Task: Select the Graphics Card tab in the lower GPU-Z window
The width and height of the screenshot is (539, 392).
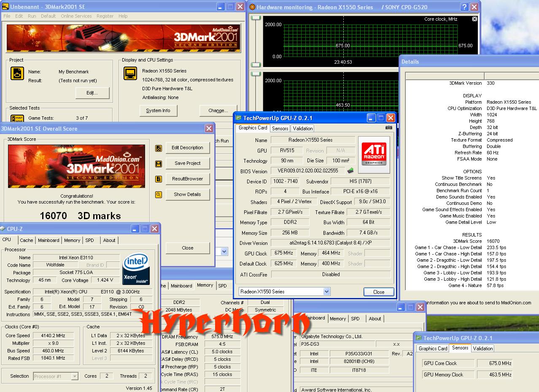Action: [433, 349]
